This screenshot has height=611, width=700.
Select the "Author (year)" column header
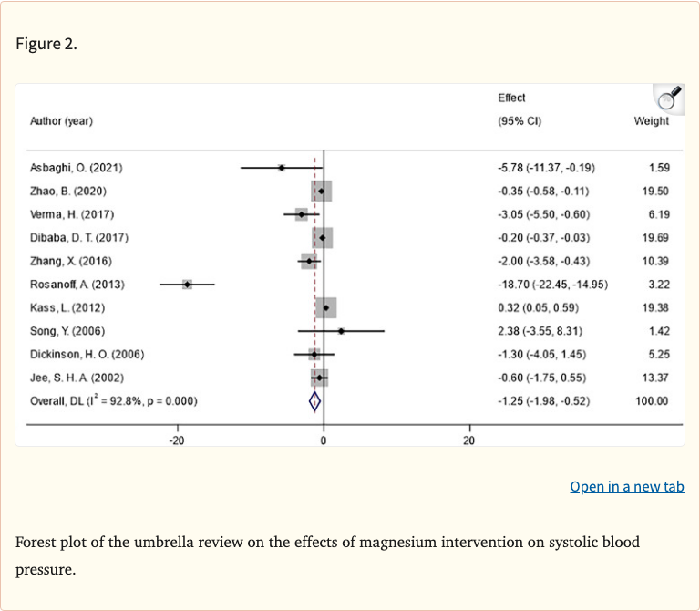coord(61,121)
